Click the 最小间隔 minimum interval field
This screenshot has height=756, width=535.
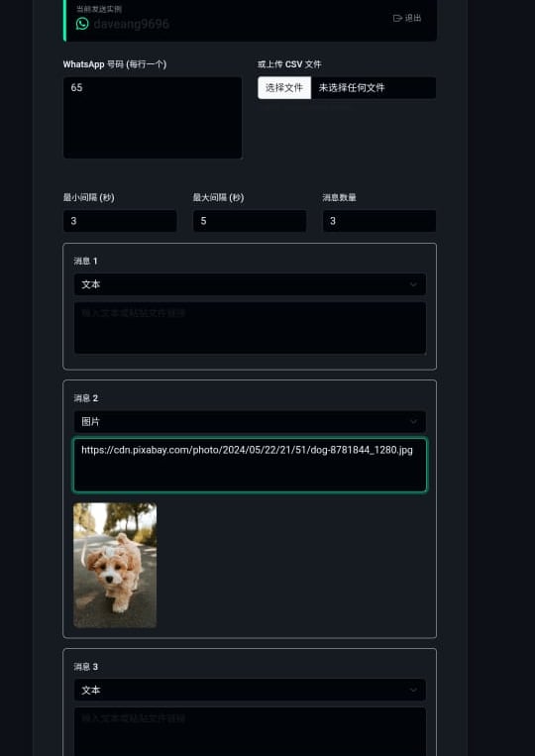[120, 221]
